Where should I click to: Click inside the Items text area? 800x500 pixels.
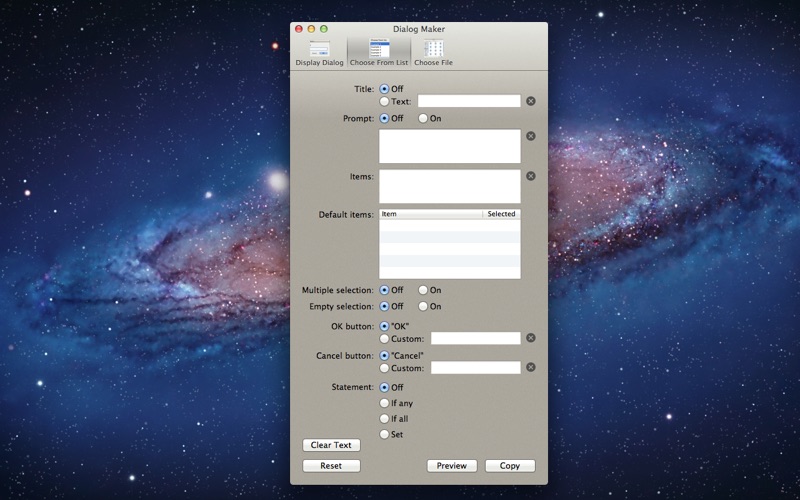point(449,186)
